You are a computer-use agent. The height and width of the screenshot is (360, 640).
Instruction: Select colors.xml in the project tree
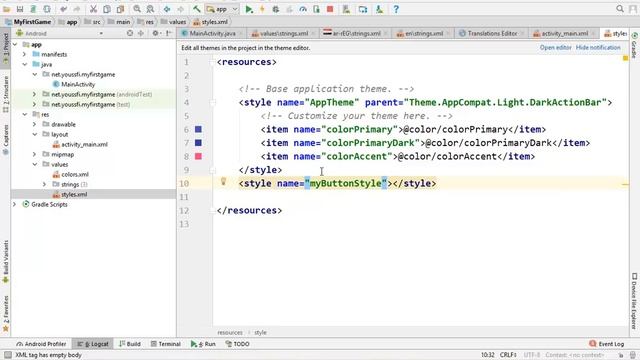[x=75, y=175]
